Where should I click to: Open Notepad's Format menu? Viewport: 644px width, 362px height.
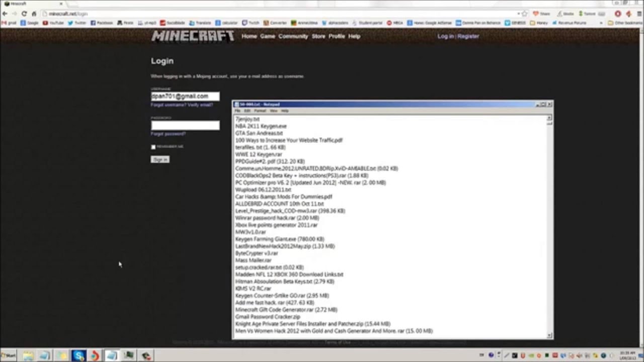pyautogui.click(x=260, y=111)
